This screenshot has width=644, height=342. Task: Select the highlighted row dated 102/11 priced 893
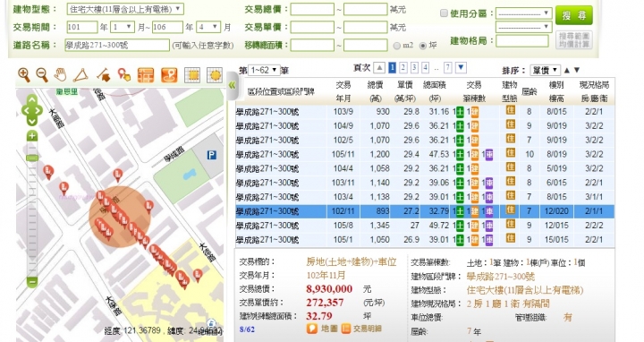425,211
